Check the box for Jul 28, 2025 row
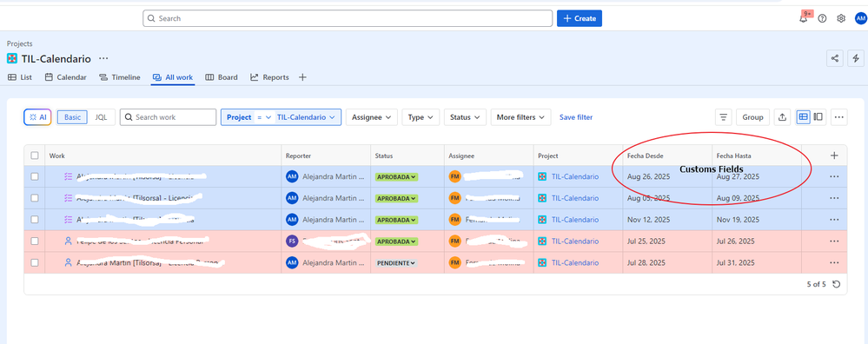This screenshot has width=868, height=344. click(x=35, y=262)
